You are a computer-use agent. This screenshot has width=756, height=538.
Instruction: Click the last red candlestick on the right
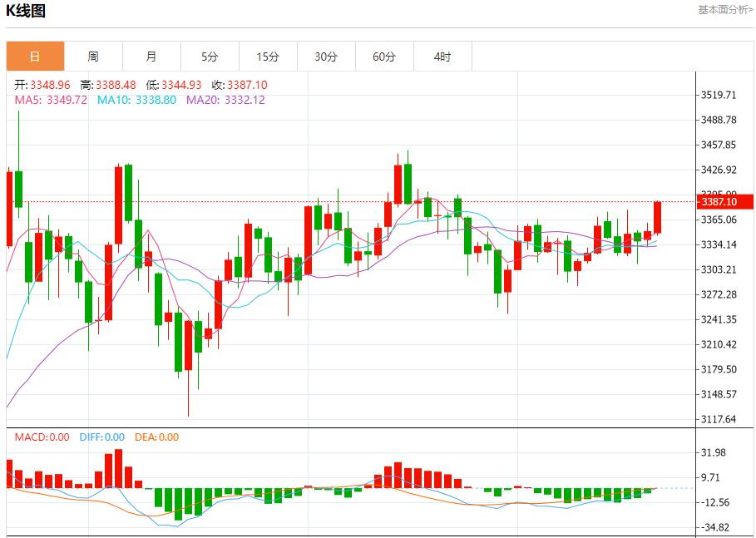(x=657, y=218)
